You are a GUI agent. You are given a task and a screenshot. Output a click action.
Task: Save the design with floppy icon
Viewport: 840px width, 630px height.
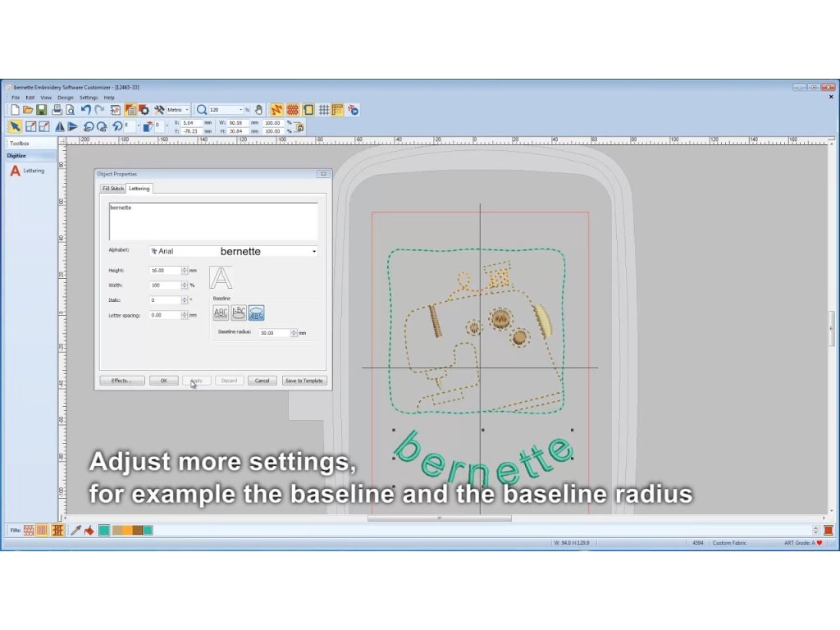pos(41,110)
